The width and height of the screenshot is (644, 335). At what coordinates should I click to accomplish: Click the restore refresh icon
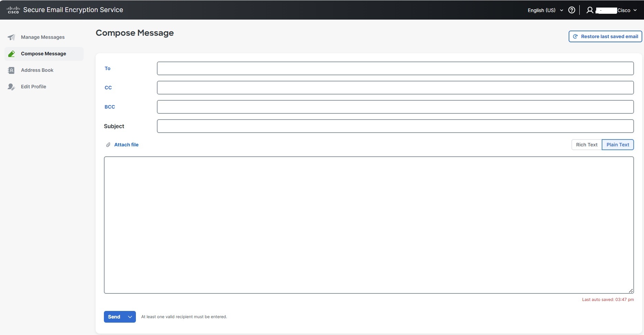[x=575, y=36]
